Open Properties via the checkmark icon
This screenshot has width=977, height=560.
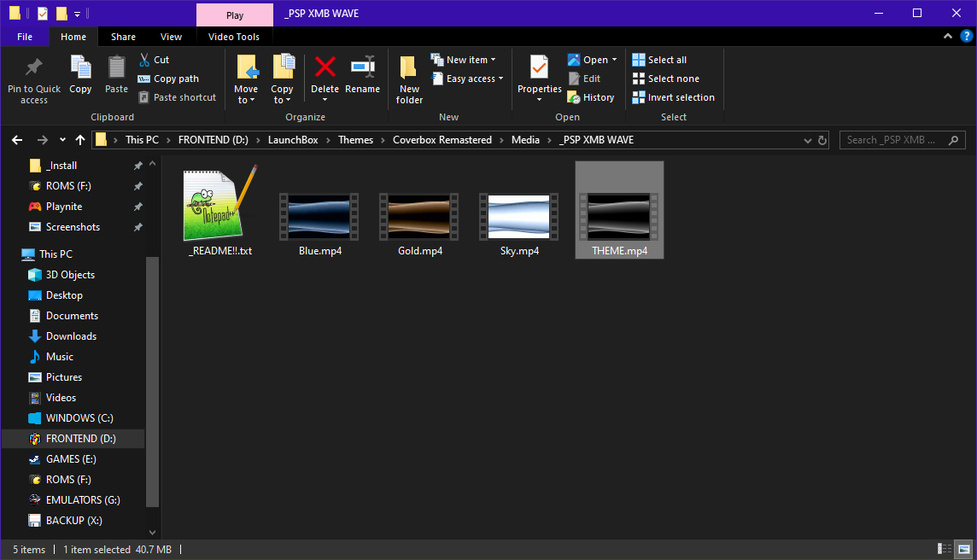[539, 67]
